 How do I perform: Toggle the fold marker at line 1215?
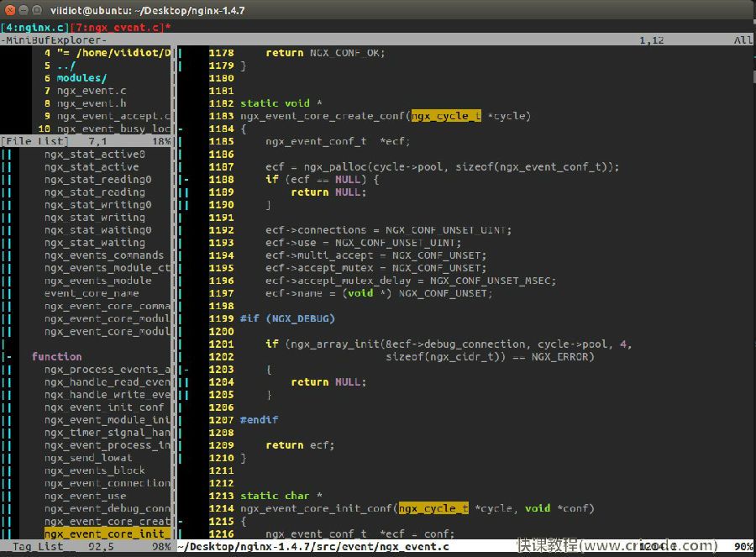tap(180, 522)
